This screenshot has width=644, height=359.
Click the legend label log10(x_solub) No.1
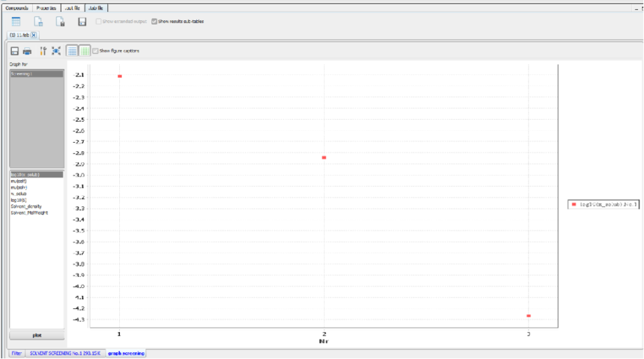609,204
